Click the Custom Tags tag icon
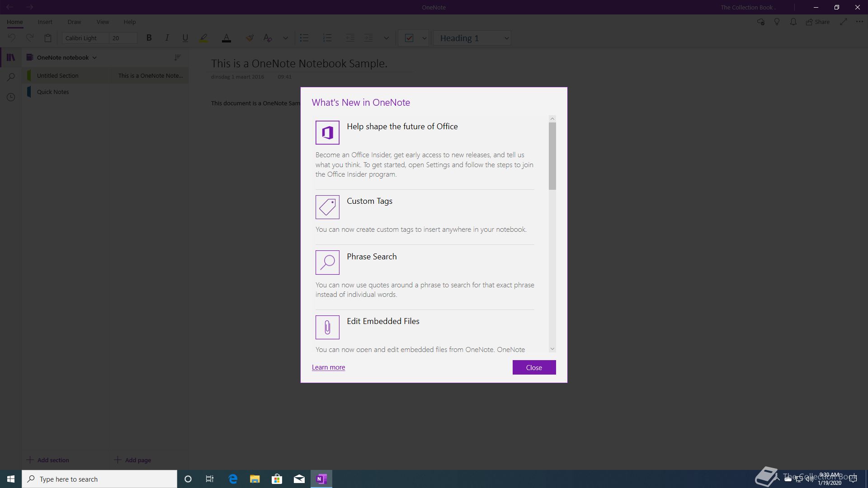The width and height of the screenshot is (868, 488). click(x=327, y=207)
